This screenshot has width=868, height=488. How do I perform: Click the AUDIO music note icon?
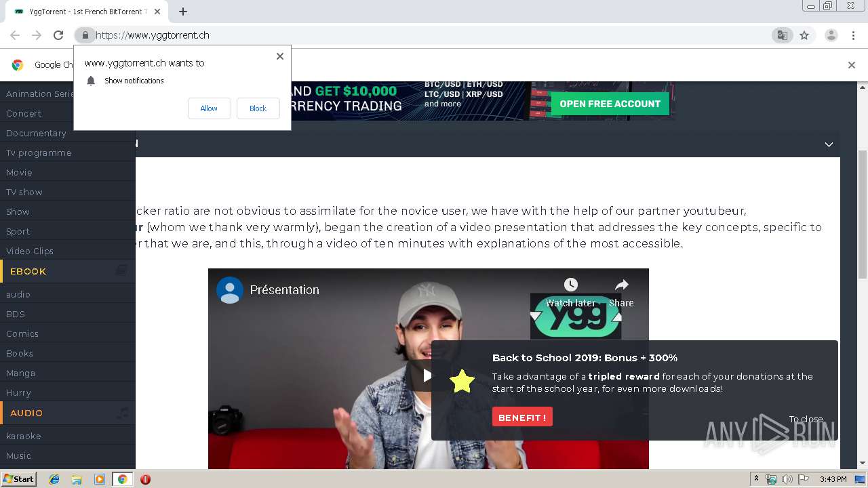122,413
